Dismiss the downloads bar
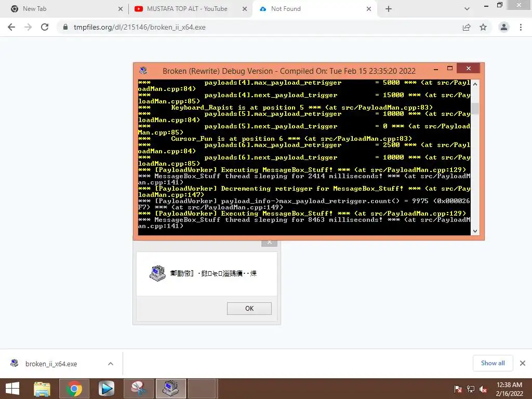 point(523,363)
